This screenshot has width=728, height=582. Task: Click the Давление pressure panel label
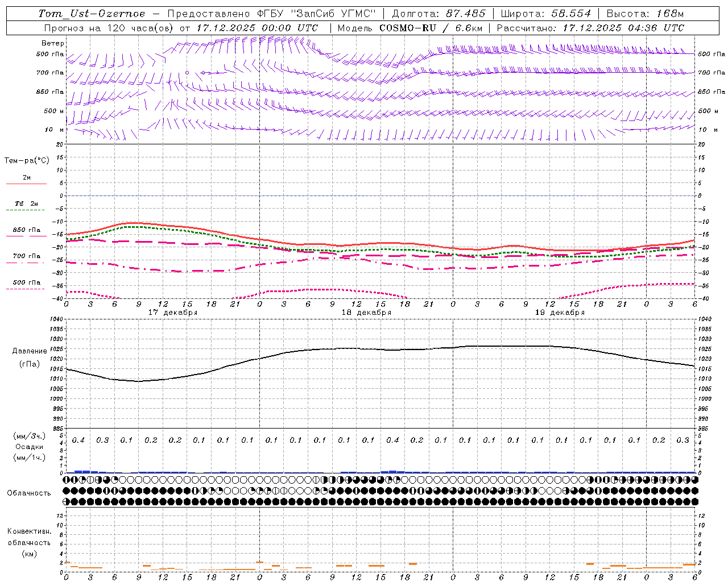click(x=30, y=351)
